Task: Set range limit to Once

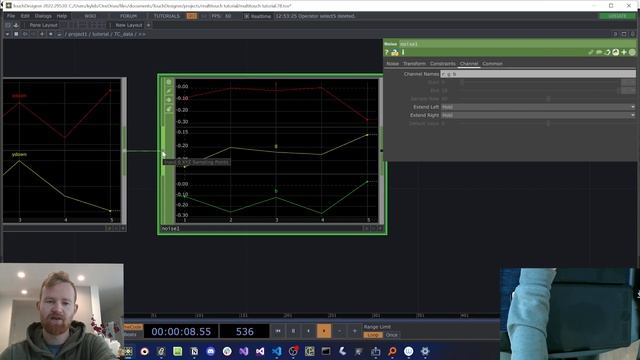Action: click(391, 335)
